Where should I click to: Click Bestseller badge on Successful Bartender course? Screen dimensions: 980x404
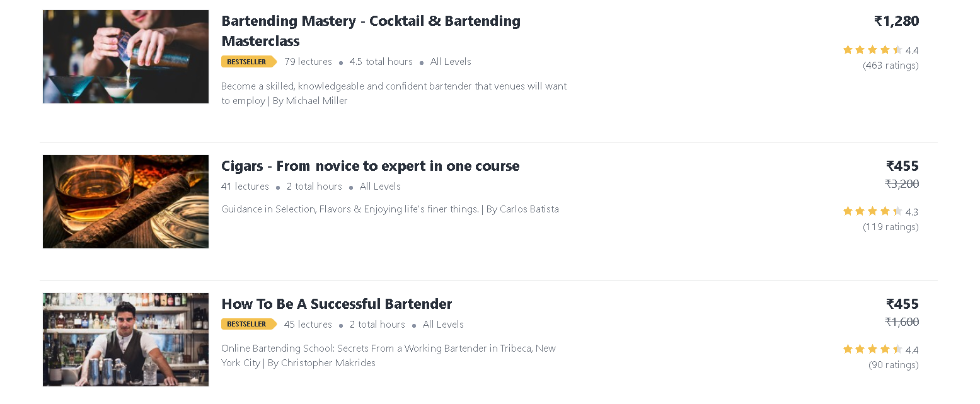249,325
